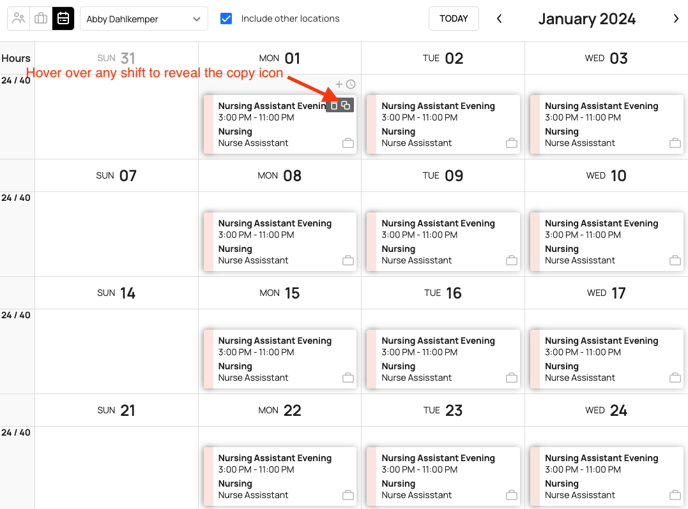The image size is (688, 509).
Task: Open the Abby Dahlkemper employee dropdown
Action: (143, 19)
